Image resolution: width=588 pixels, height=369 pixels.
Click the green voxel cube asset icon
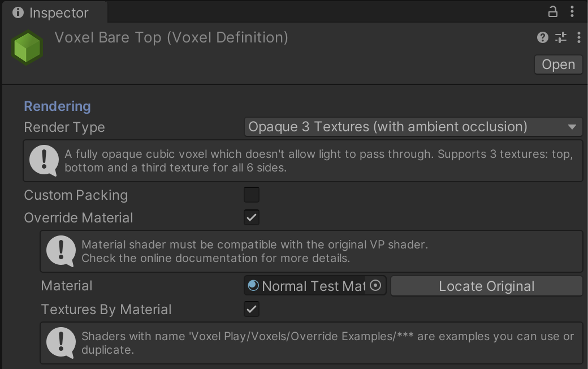26,47
